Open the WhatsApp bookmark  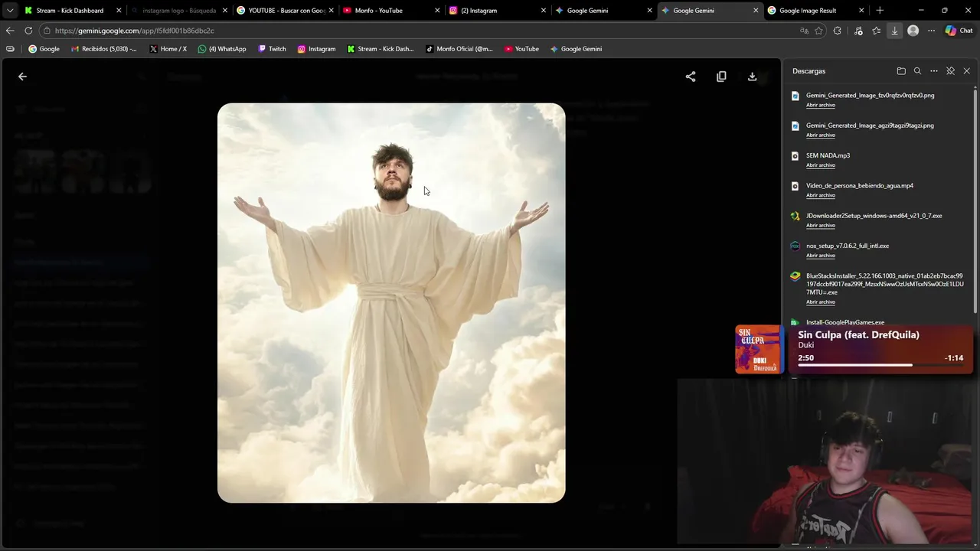pyautogui.click(x=222, y=49)
